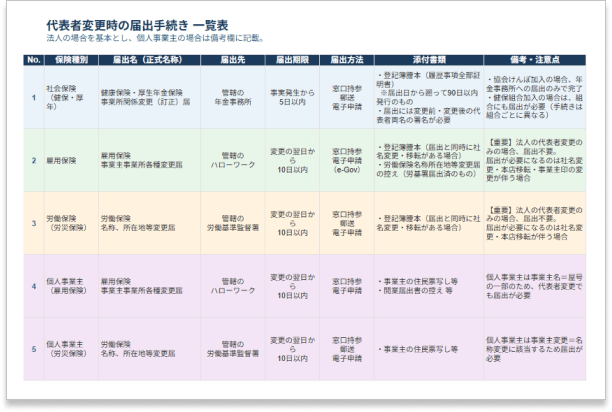Select 窓口持参 電子申請 method cell in row 4
The height and width of the screenshot is (412, 612).
tap(347, 286)
